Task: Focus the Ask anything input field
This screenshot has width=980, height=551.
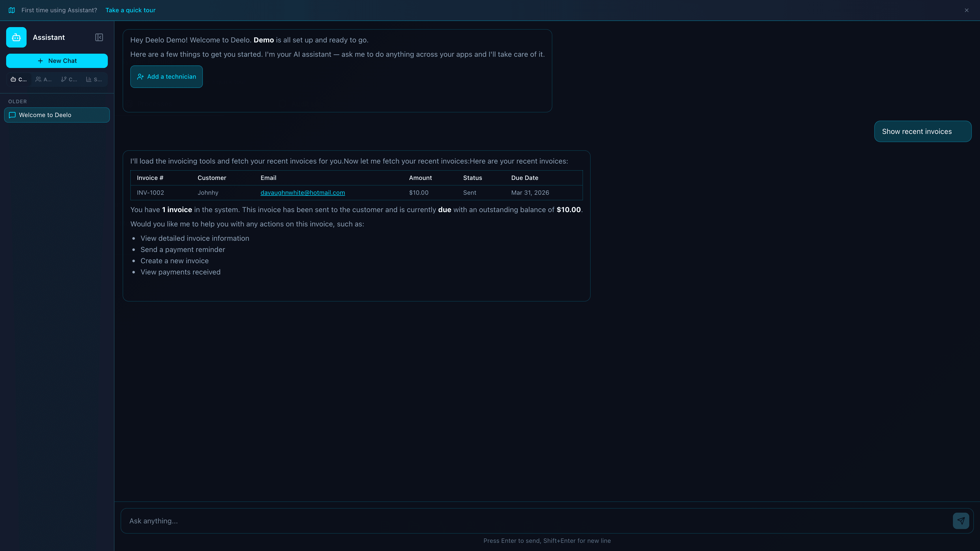Action: point(536,521)
